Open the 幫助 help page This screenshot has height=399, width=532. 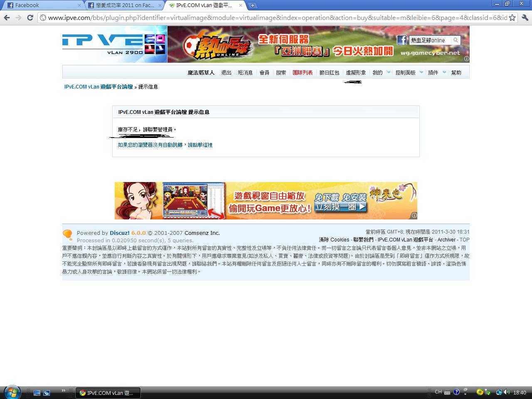point(456,73)
